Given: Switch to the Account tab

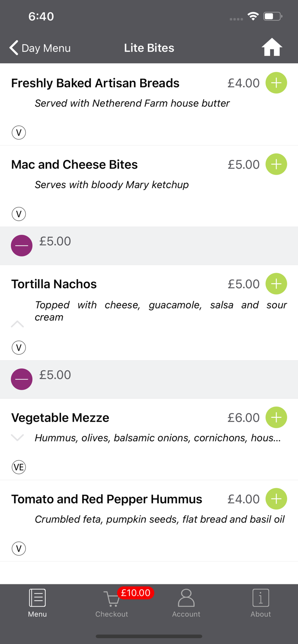Looking at the screenshot, I should [186, 603].
